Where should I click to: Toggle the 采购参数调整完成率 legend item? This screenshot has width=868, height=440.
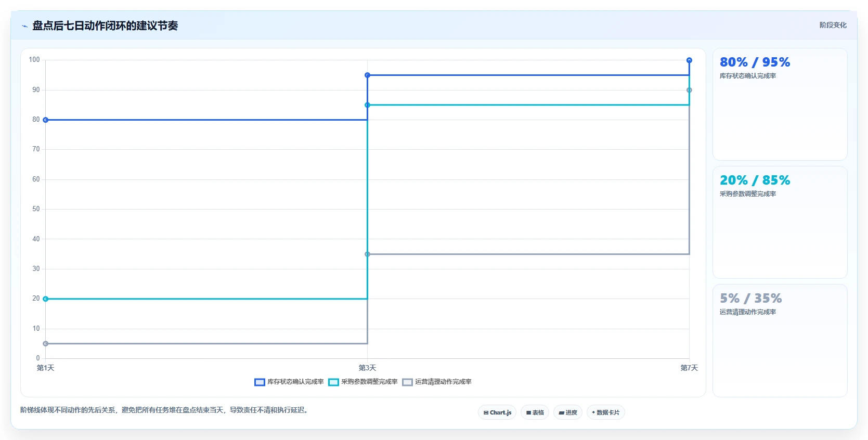coord(363,382)
